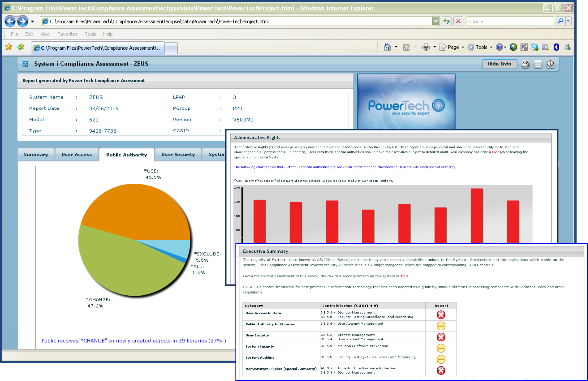Click the red word High in Executive Summary
Viewport: 588px width, 381px height.
[x=404, y=276]
